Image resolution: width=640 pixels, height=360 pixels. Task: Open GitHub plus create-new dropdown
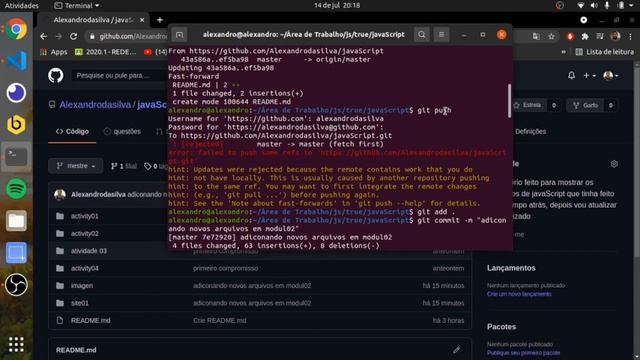click(589, 76)
